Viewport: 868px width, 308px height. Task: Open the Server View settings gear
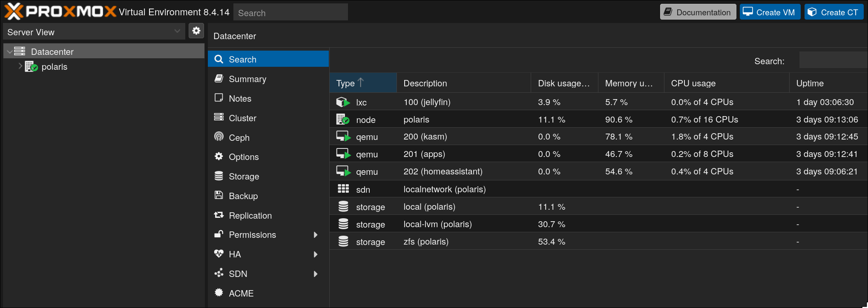pos(196,31)
